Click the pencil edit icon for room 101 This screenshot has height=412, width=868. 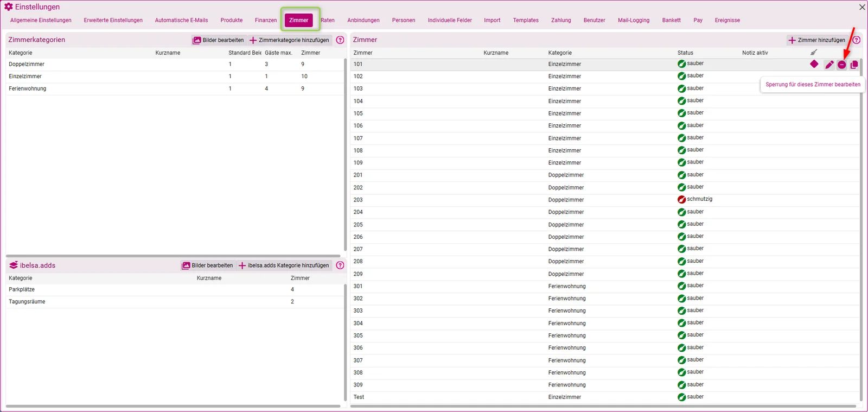coord(829,65)
